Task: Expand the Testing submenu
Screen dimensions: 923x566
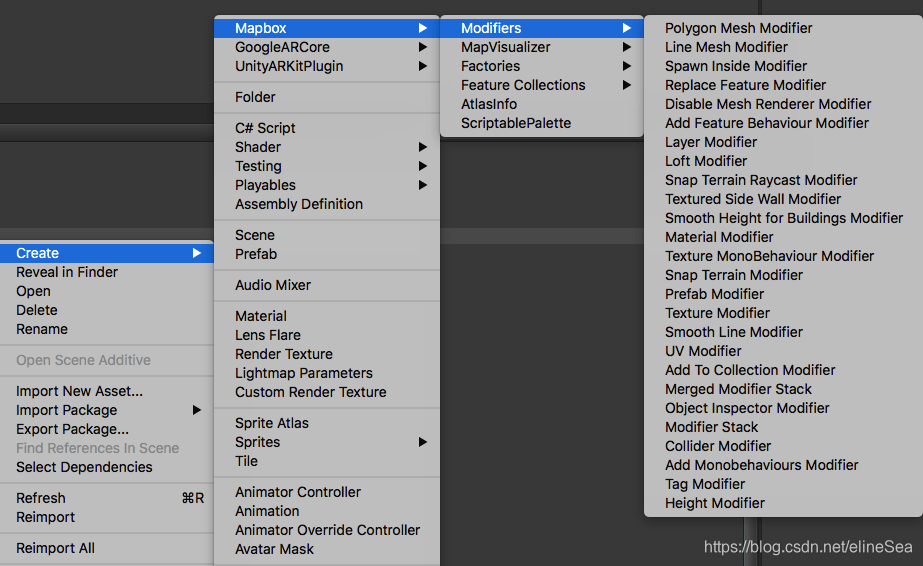Action: (327, 166)
